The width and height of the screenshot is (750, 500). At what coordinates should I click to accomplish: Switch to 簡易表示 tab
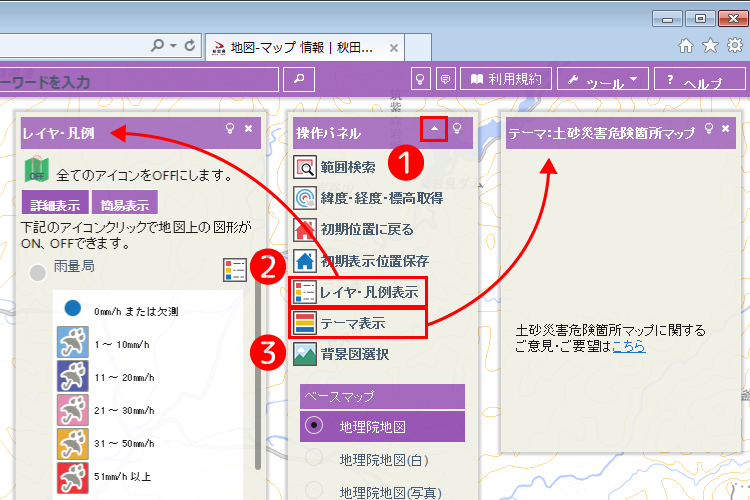click(125, 203)
